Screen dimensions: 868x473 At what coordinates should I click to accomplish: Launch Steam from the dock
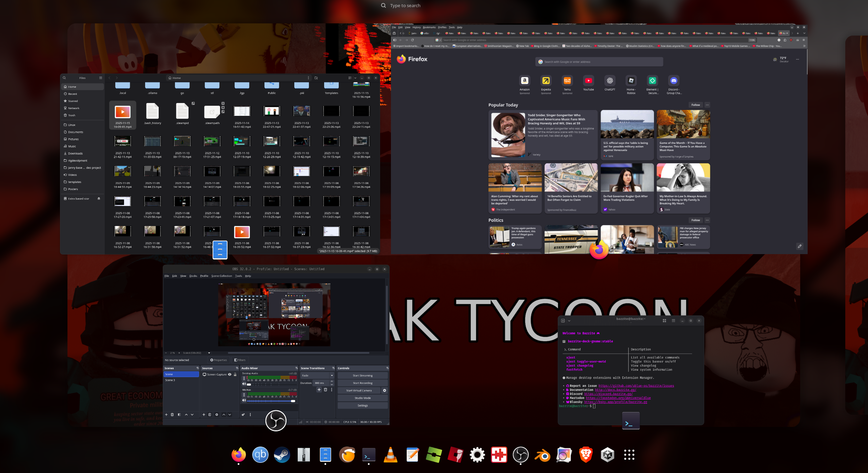click(282, 455)
